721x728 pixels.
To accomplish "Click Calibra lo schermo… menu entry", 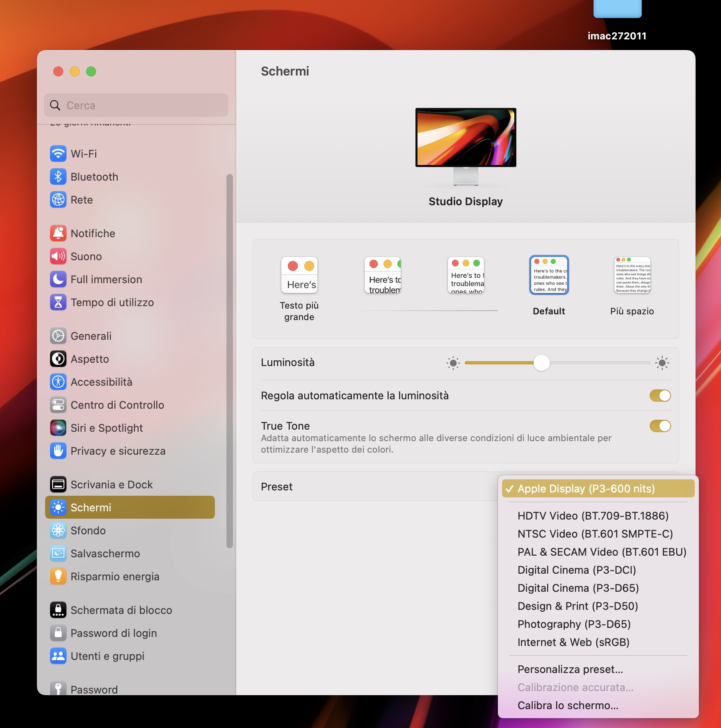I will click(598, 705).
